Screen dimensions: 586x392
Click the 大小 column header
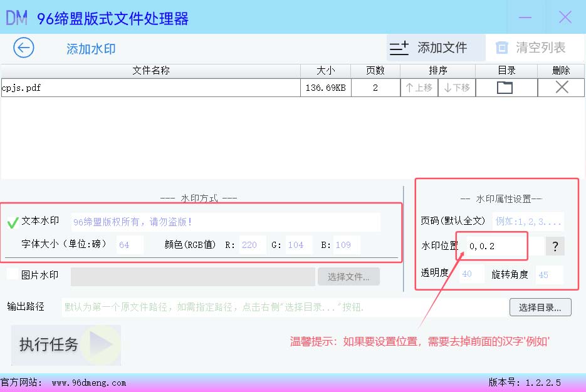pyautogui.click(x=325, y=71)
